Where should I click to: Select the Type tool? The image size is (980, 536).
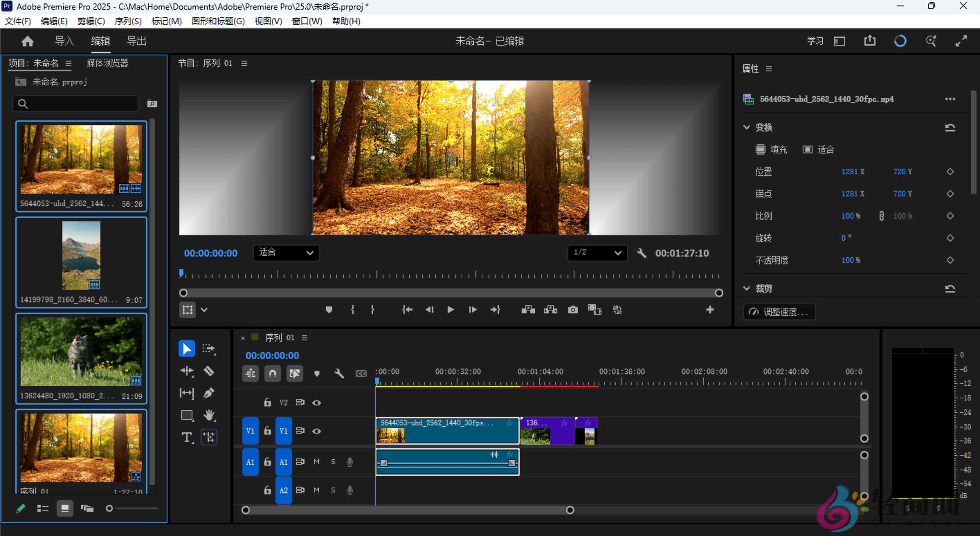(187, 437)
